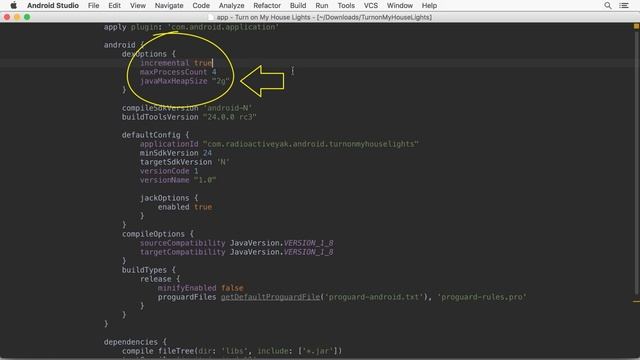Minimize the window with yellow button
Screen dimensions: 640x360
(17, 17)
